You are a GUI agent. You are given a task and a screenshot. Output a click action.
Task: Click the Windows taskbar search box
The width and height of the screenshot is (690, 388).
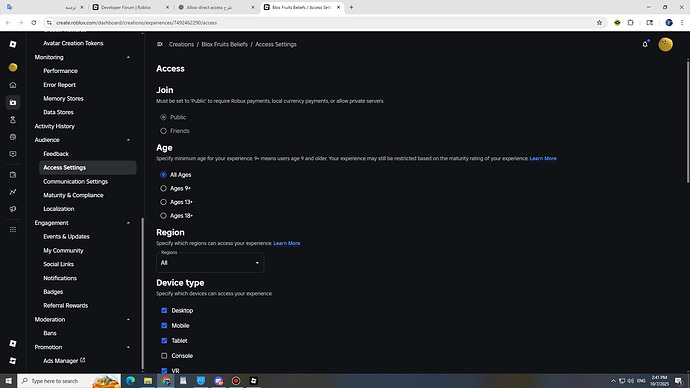click(69, 381)
